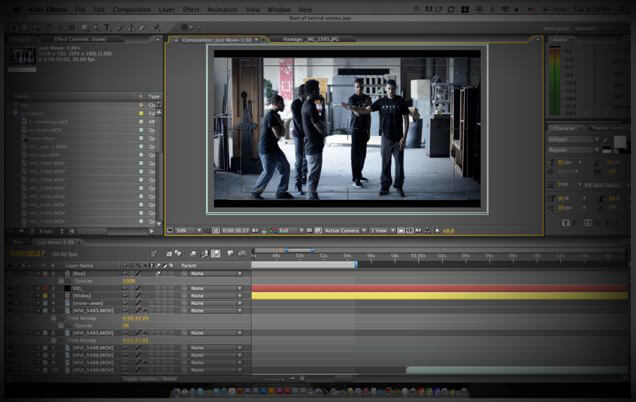
Task: Click the Opacity 100% value under [Box] layer
Action: (129, 281)
